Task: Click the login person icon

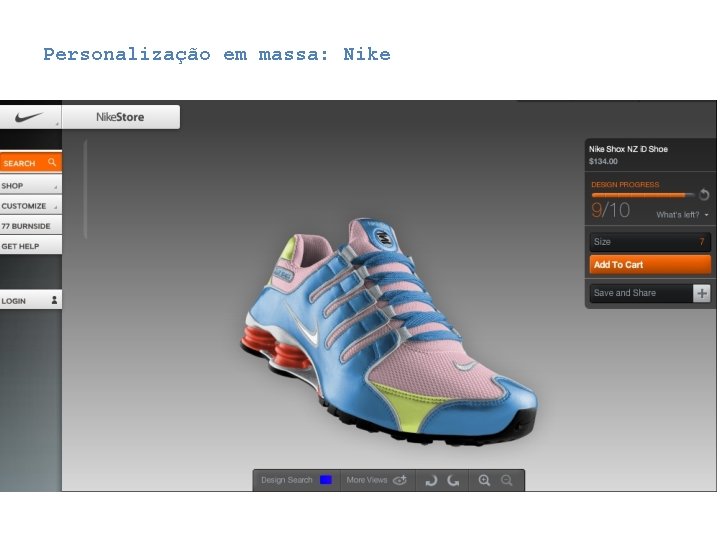Action: pos(54,300)
